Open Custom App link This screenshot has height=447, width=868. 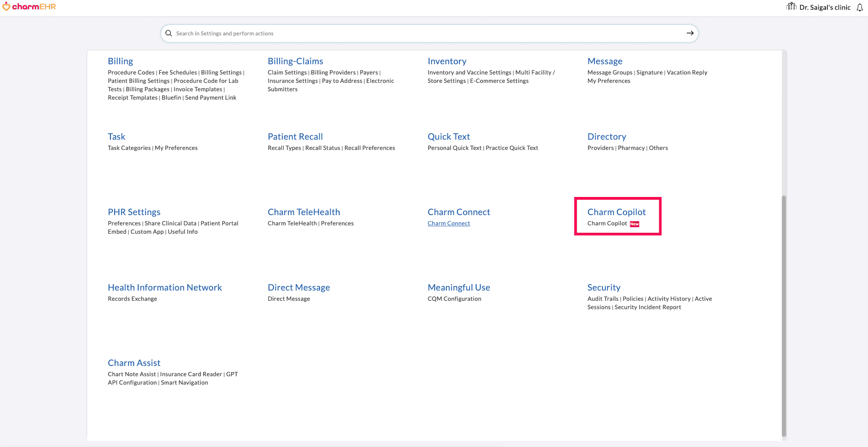(x=147, y=231)
